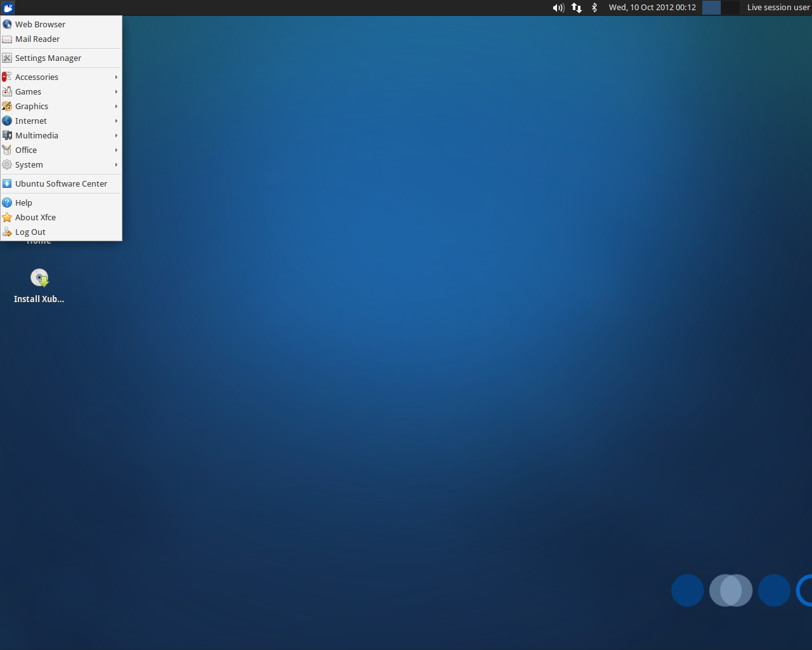
Task: Open the System menu entry
Action: pyautogui.click(x=61, y=164)
